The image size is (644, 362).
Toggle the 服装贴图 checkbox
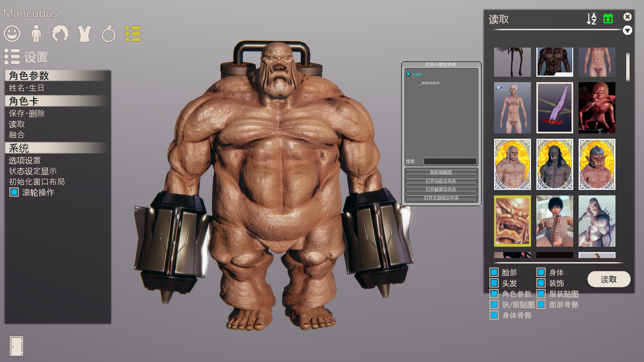541,294
